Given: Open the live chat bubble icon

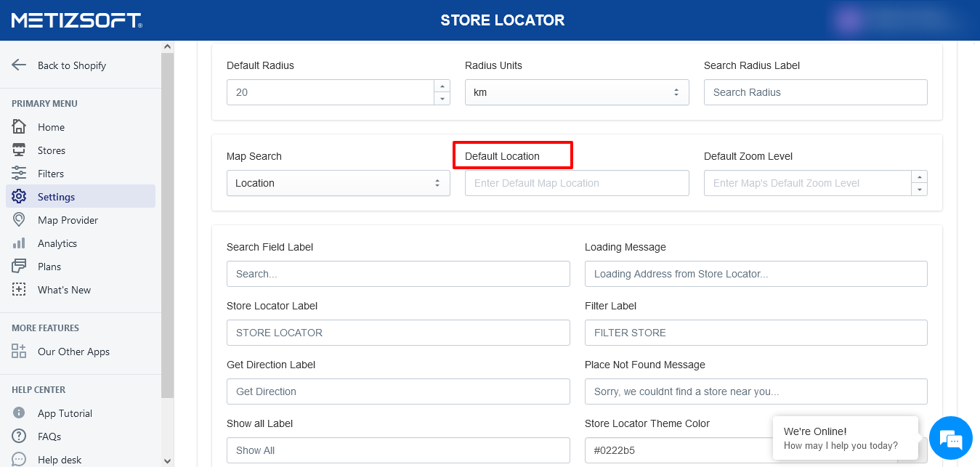Looking at the screenshot, I should pyautogui.click(x=950, y=439).
